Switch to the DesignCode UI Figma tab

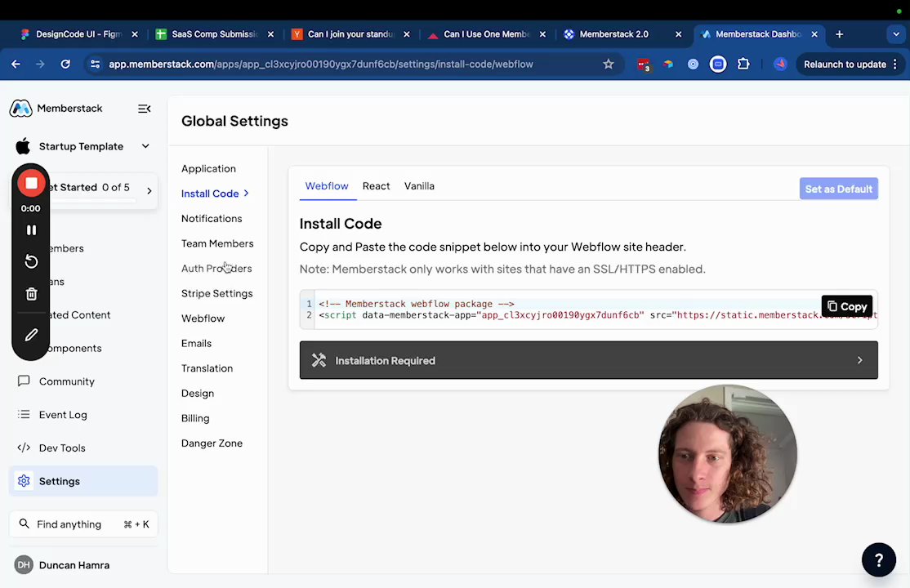[78, 34]
